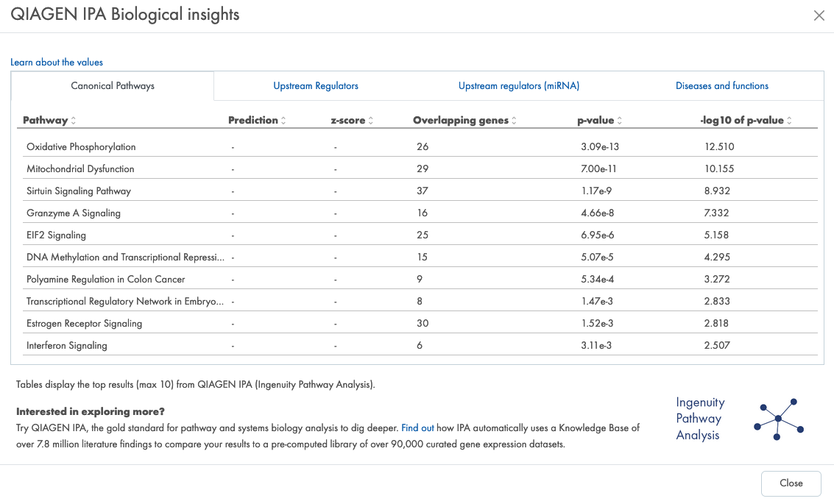Screen dimensions: 834x504
Task: Click the z-score column header
Action: 348,120
